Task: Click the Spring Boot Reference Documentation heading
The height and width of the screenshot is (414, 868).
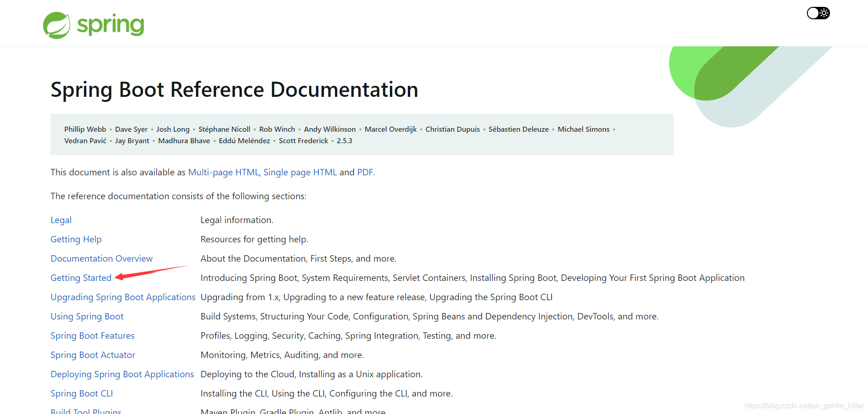Action: (234, 90)
